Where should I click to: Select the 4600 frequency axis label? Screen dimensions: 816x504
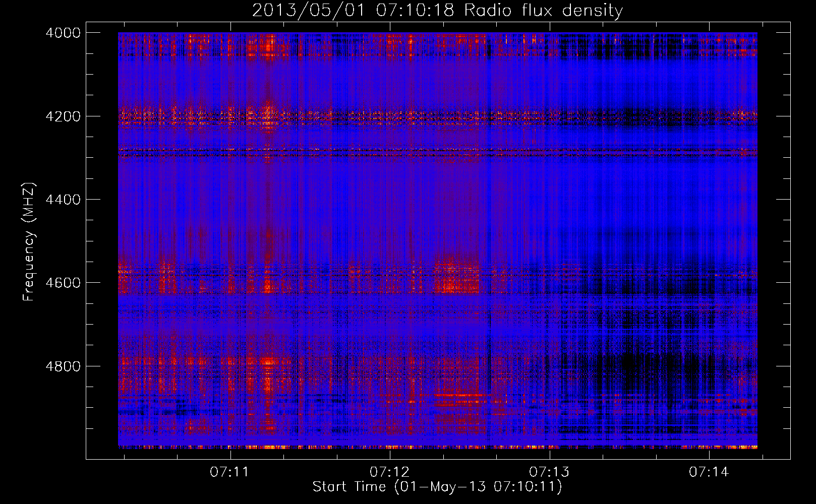click(63, 283)
